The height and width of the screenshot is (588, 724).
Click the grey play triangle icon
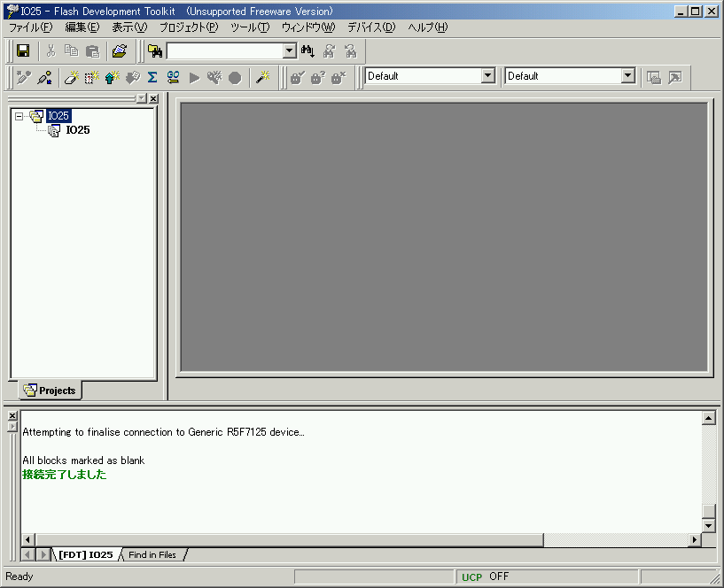click(x=194, y=78)
